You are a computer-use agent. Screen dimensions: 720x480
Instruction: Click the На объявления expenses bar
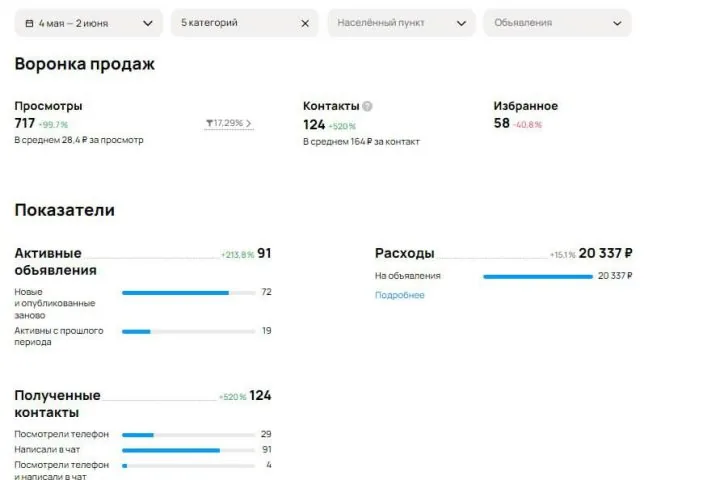[538, 277]
